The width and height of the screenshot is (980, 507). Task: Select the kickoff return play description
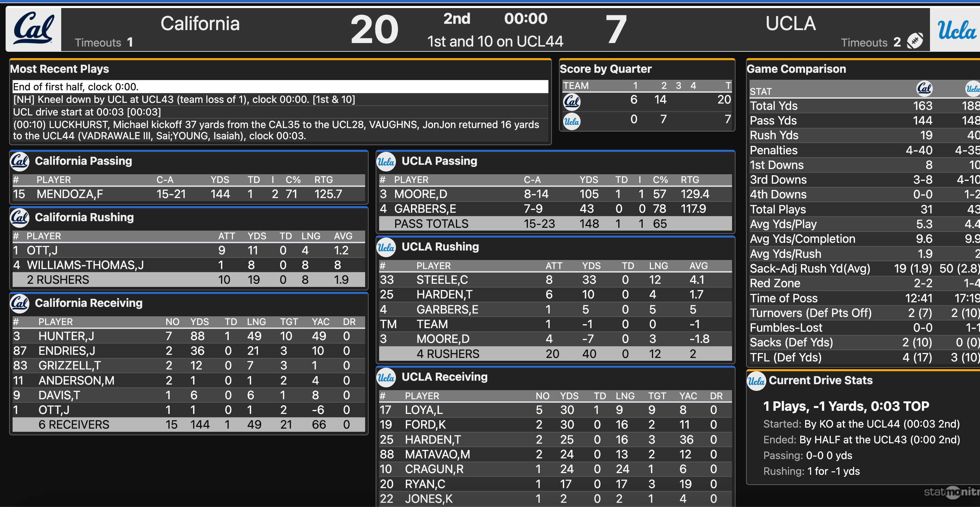click(266, 129)
